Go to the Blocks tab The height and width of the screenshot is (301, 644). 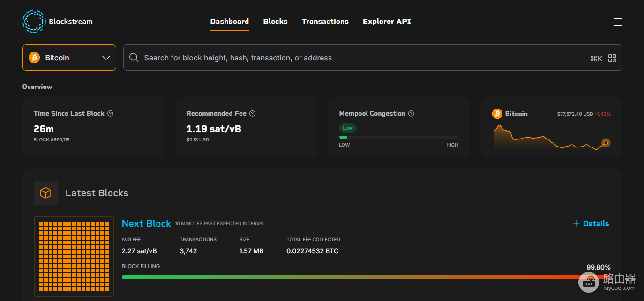pos(275,22)
